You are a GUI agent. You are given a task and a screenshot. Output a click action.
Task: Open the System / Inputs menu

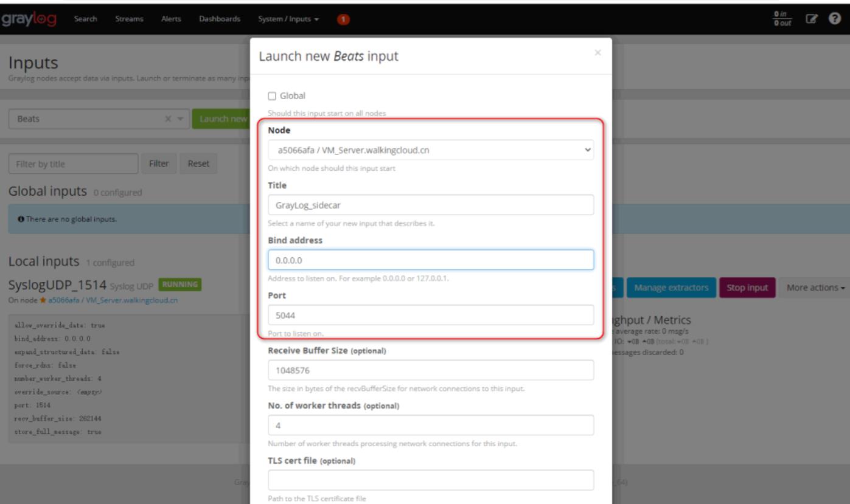pos(289,19)
